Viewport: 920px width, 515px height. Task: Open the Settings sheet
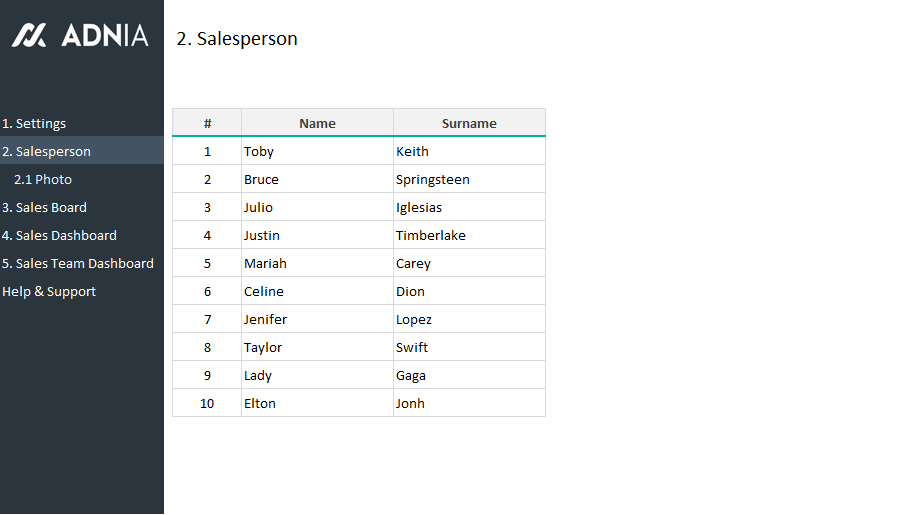click(x=34, y=124)
